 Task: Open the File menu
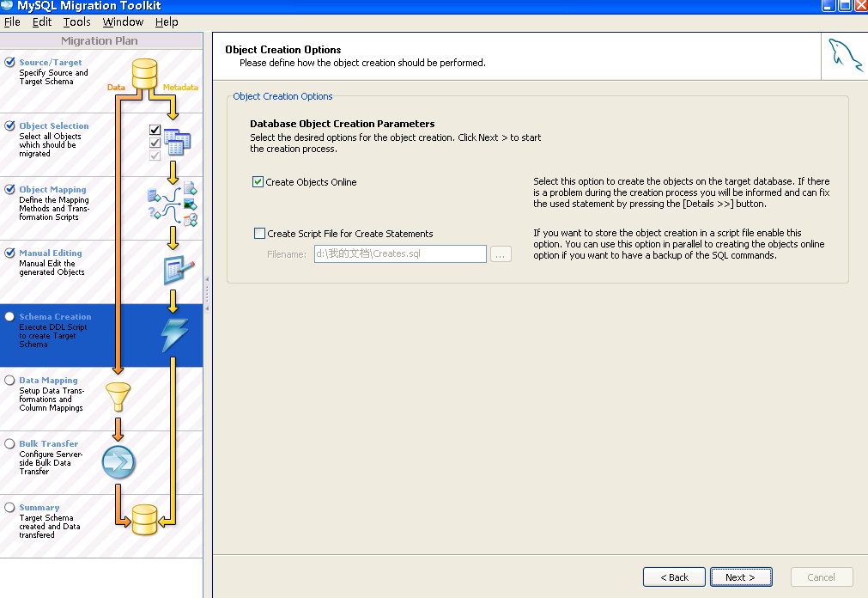pyautogui.click(x=12, y=22)
